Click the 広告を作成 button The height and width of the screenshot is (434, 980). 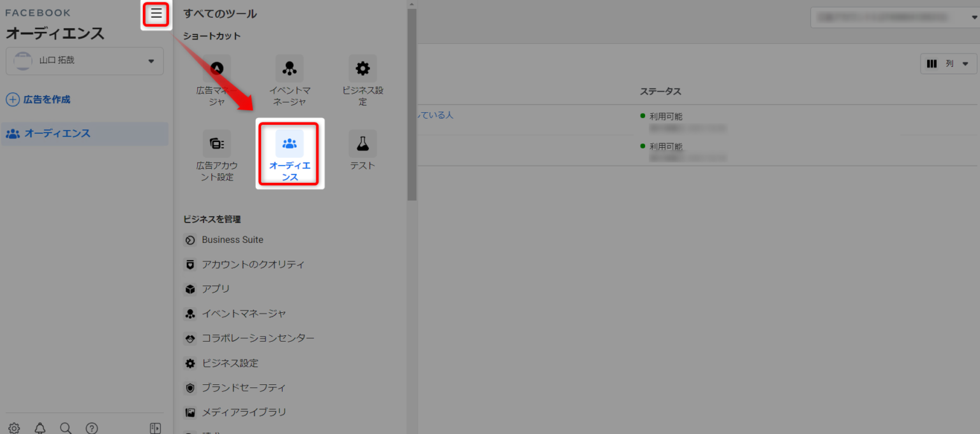(38, 99)
